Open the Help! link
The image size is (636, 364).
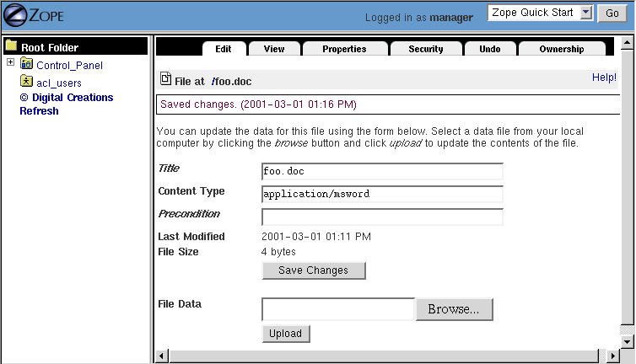click(604, 78)
